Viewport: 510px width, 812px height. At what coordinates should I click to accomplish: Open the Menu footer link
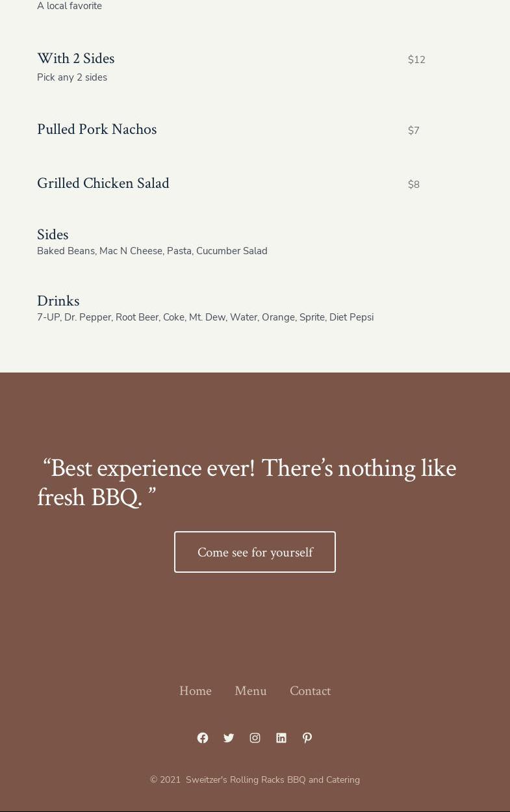click(x=251, y=690)
